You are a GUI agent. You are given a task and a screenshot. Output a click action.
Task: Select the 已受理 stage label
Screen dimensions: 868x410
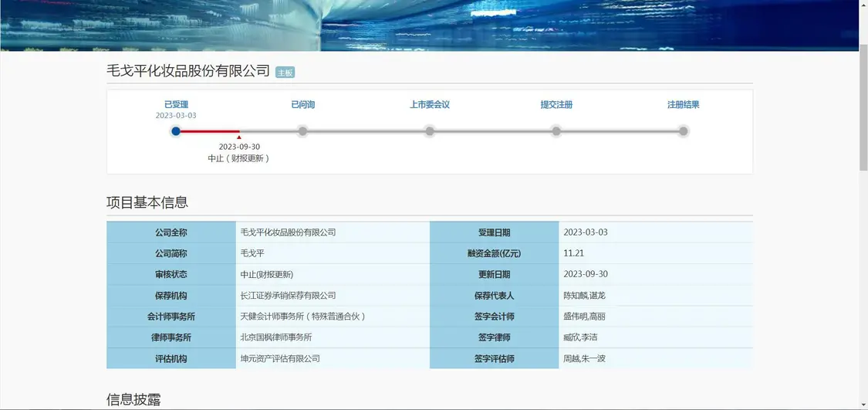click(176, 104)
